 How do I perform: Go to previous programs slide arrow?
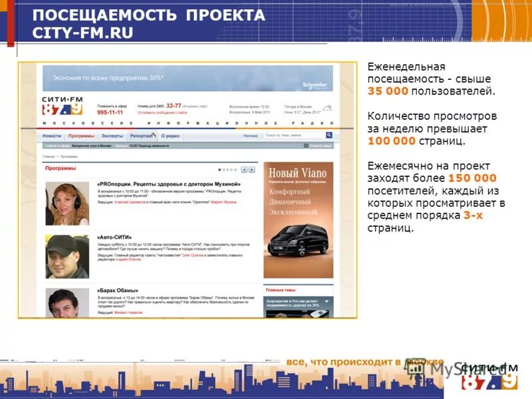click(244, 170)
